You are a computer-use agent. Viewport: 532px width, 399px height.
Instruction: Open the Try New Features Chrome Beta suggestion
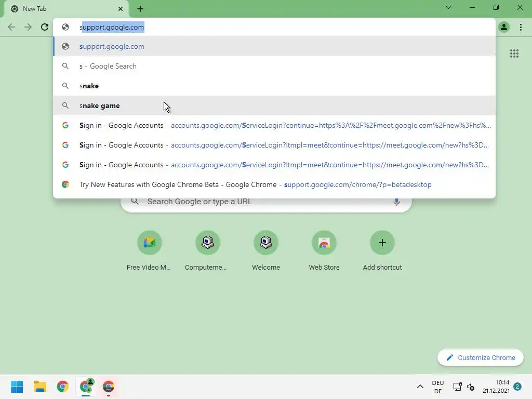(x=274, y=184)
